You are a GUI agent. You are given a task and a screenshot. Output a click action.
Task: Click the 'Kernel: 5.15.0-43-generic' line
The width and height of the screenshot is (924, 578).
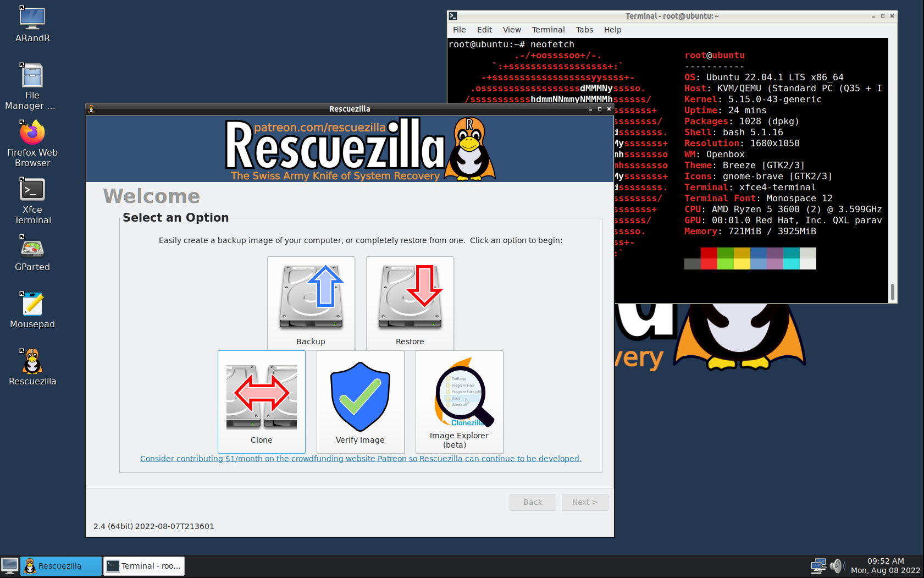753,100
